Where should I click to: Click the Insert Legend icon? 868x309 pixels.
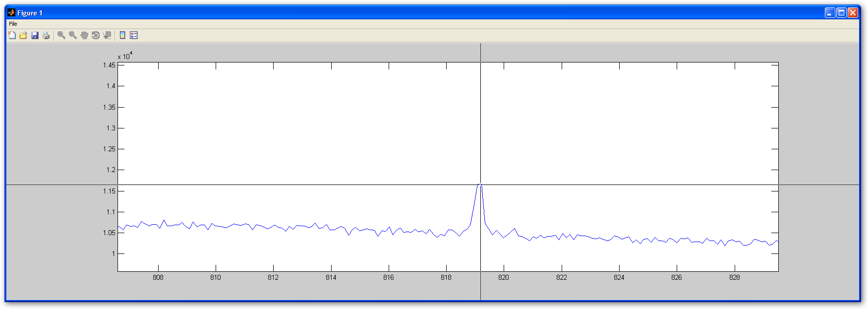(x=134, y=35)
